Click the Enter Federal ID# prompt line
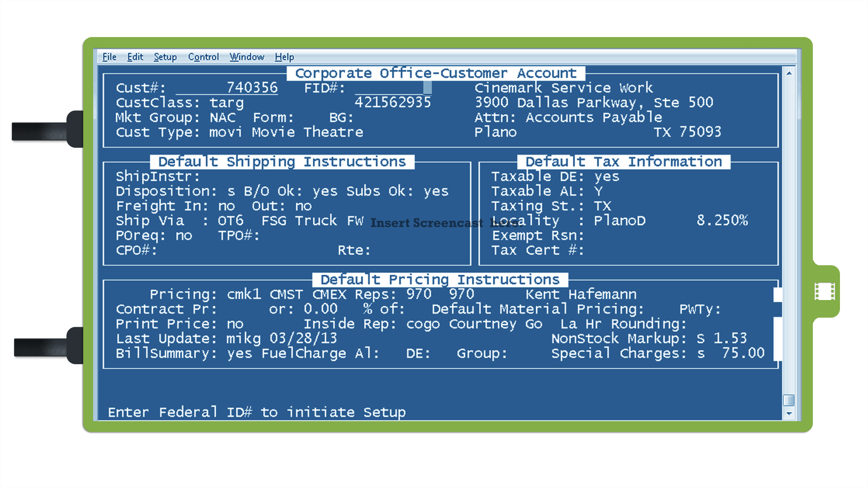This screenshot has height=488, width=868. tap(257, 412)
